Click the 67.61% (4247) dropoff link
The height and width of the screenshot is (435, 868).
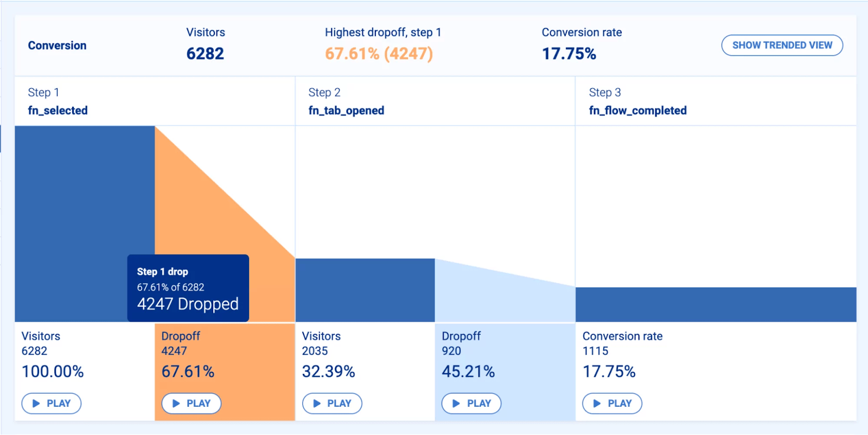pyautogui.click(x=378, y=53)
